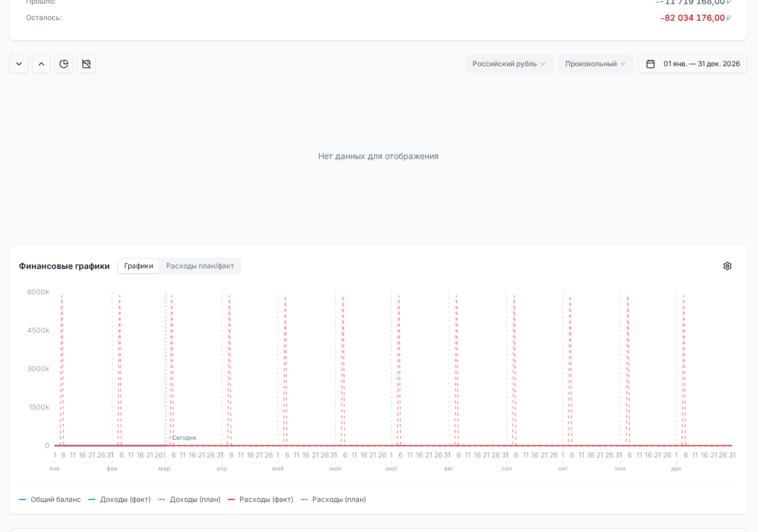Toggle Доходы (план) legend series
Screen dimensions: 757x532
[x=195, y=499]
